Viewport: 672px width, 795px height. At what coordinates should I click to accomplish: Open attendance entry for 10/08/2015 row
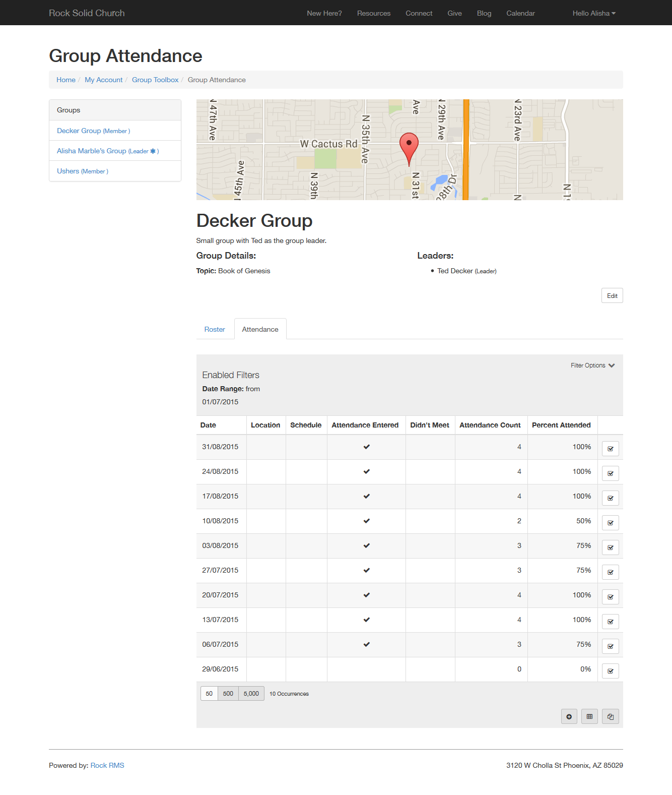pyautogui.click(x=610, y=523)
